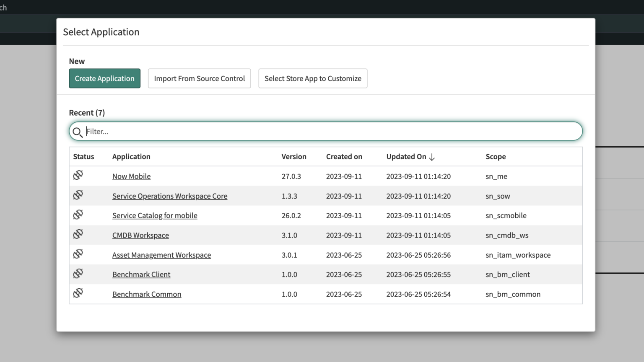
Task: Open the CMDB Workspace application
Action: [140, 235]
